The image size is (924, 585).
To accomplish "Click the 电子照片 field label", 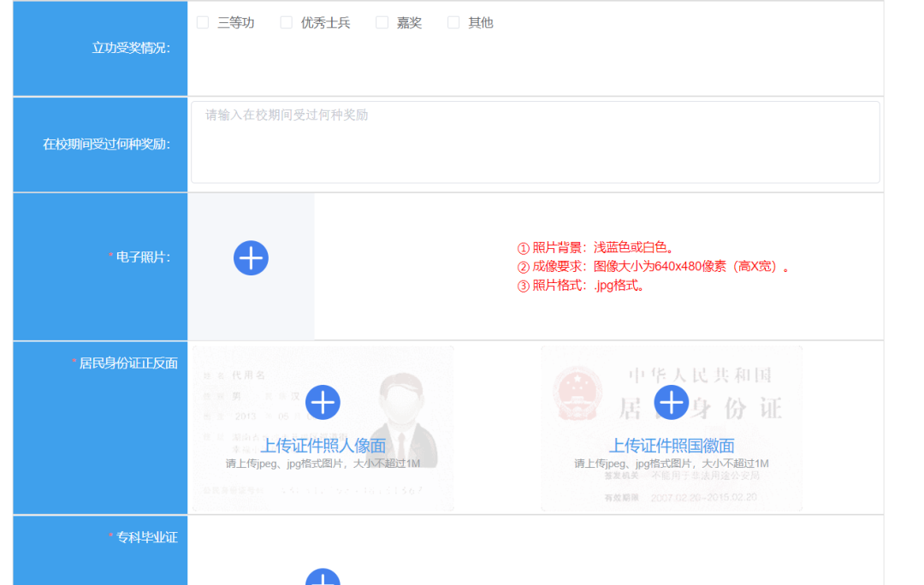I will tap(142, 257).
